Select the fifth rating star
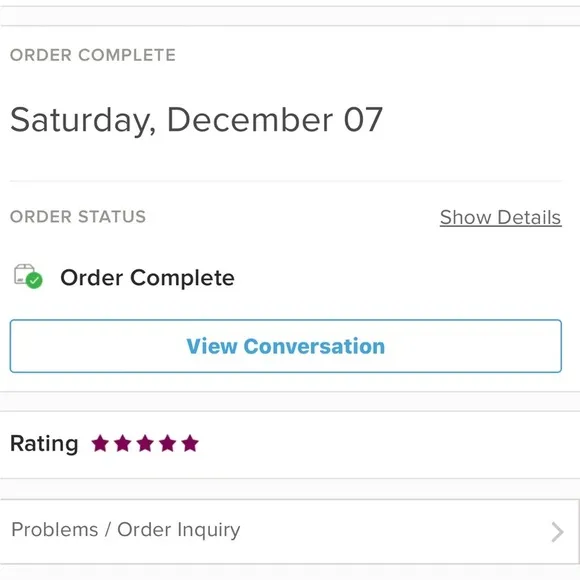Screen dimensions: 580x580 190,443
